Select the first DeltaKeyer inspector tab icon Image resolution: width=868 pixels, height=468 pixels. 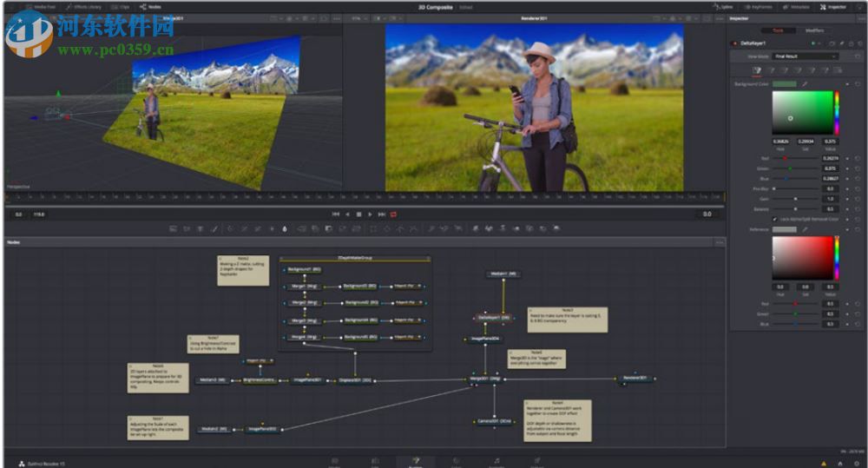(757, 70)
